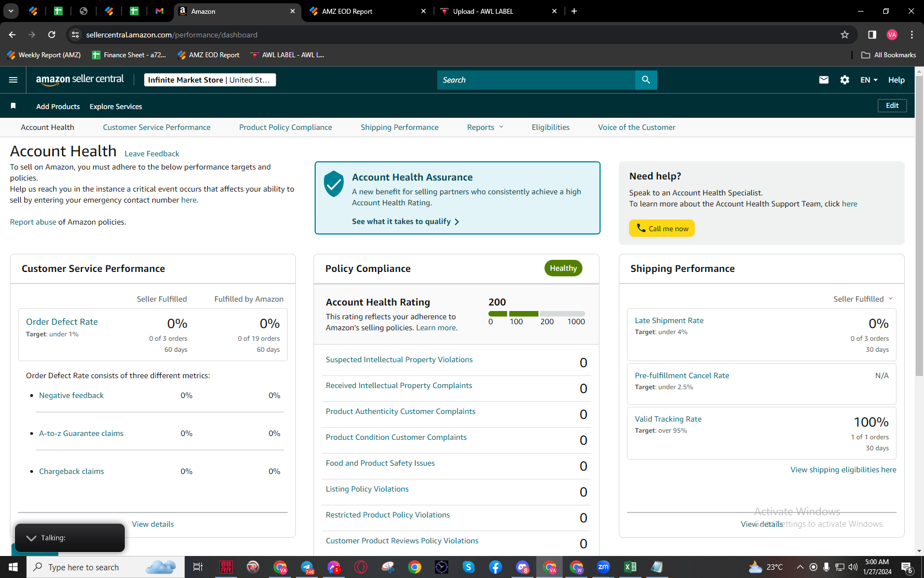Click View shipping eligibilities here

click(x=843, y=470)
